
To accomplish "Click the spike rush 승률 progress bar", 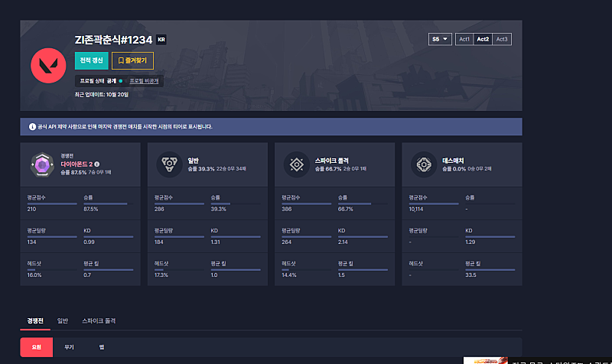I will 363,203.
